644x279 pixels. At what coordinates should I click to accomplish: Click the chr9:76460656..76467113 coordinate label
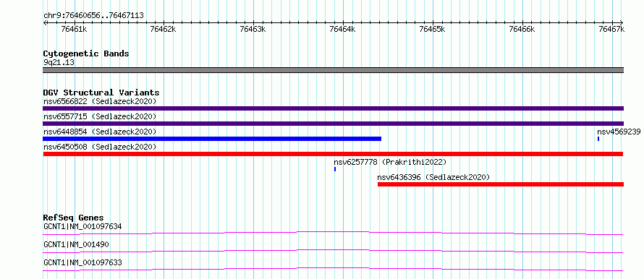point(93,16)
